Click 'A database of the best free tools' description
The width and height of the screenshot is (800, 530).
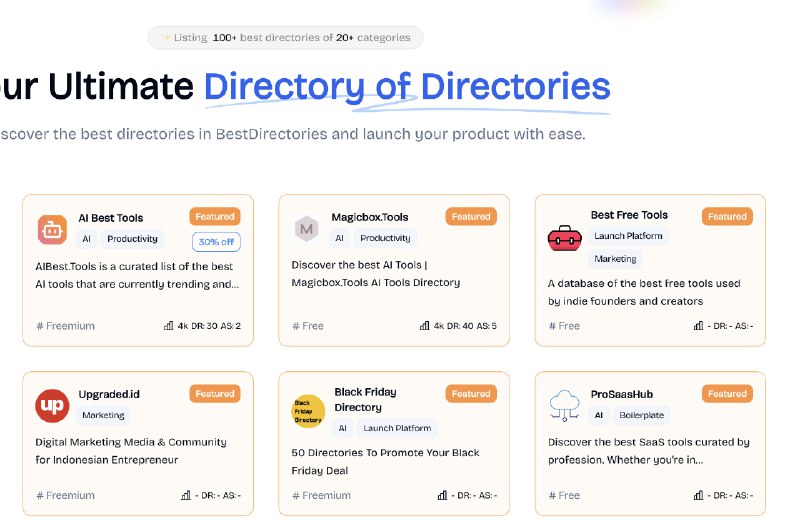point(644,292)
